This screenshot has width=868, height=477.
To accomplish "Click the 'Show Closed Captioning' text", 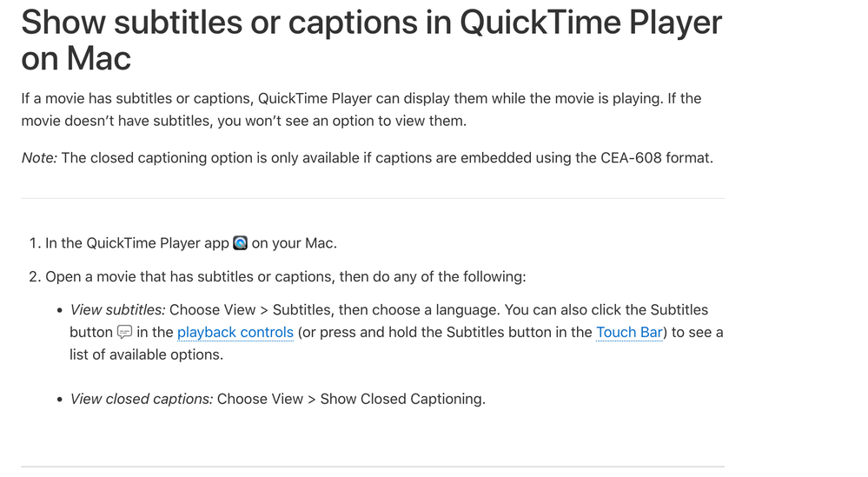I will (401, 399).
